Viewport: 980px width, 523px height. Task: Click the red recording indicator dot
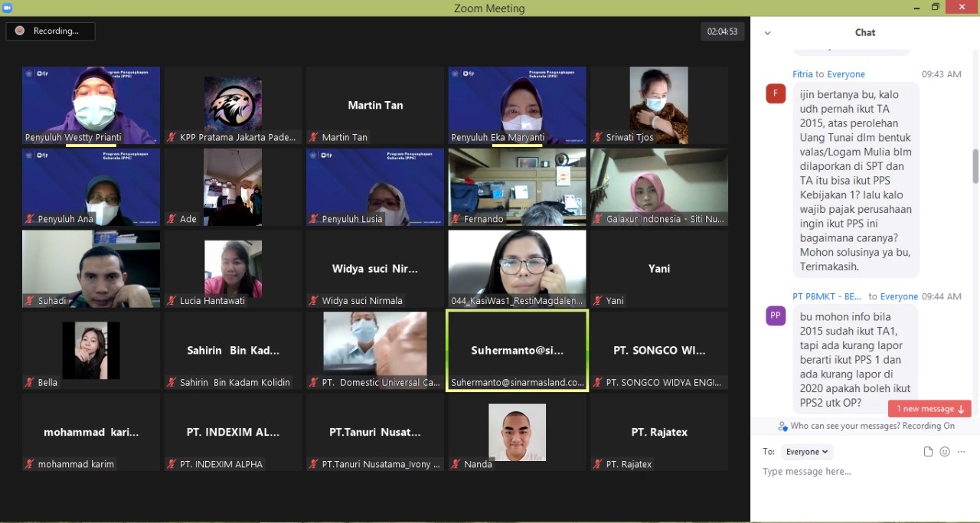(x=19, y=31)
